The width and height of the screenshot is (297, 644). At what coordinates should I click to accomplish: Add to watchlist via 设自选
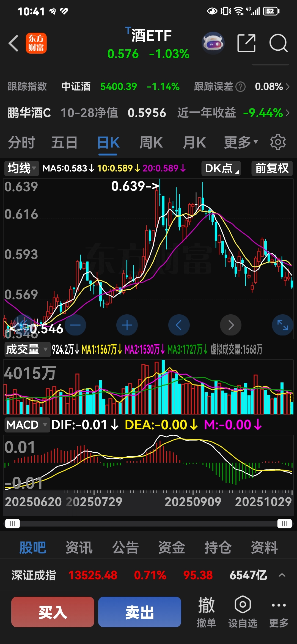point(243,612)
